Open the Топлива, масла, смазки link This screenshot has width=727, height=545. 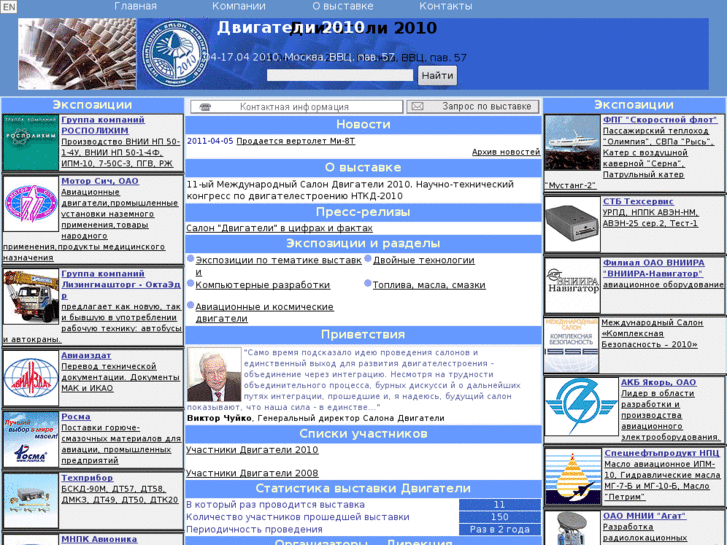click(x=429, y=285)
